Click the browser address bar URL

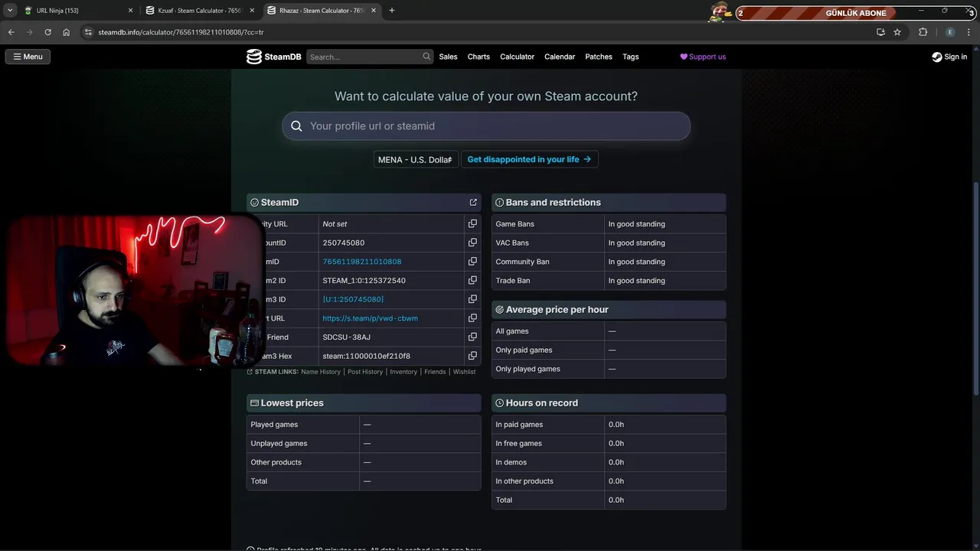click(181, 32)
